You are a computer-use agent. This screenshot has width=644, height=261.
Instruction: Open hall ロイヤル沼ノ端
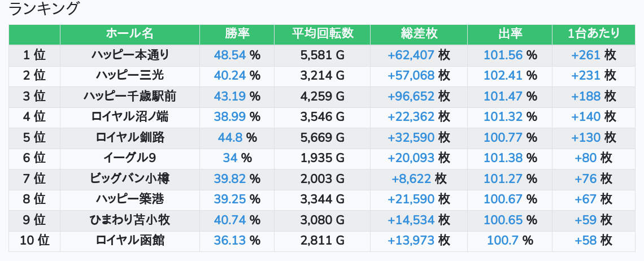pos(130,117)
